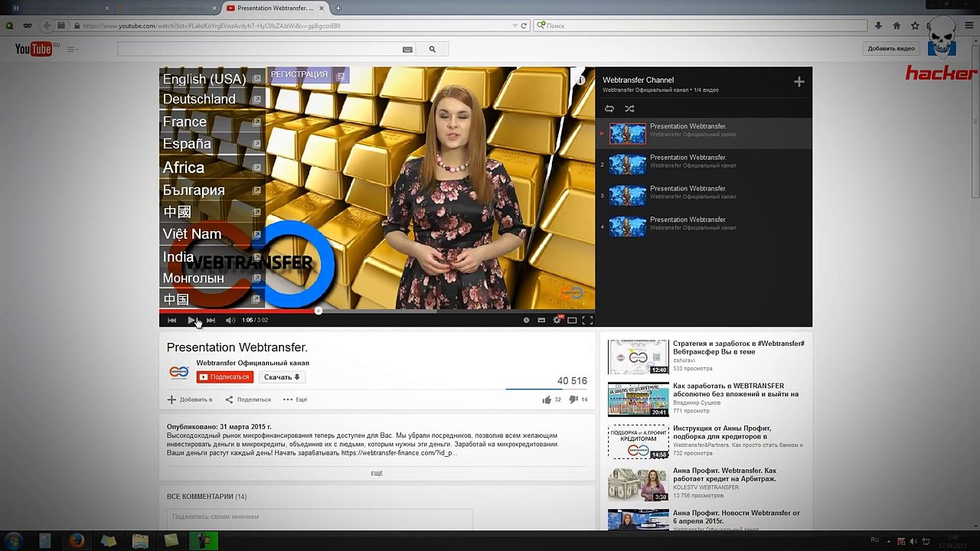Viewport: 980px width, 551px height.
Task: Open suggested video 'Как заработать в WEBTRANSFER'
Action: click(x=736, y=390)
